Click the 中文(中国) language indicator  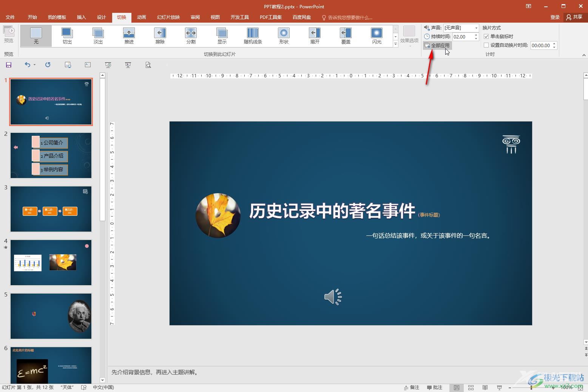103,387
